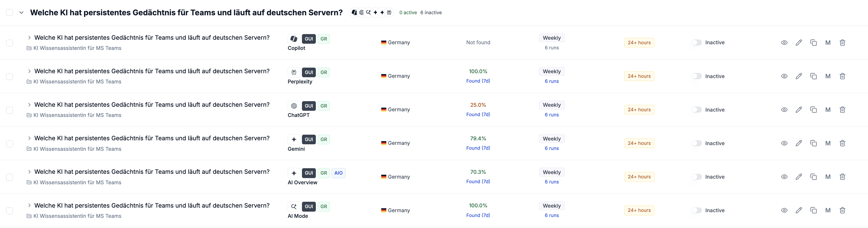This screenshot has height=228, width=868.
Task: Delete the AI Overview prompt row
Action: (842, 177)
